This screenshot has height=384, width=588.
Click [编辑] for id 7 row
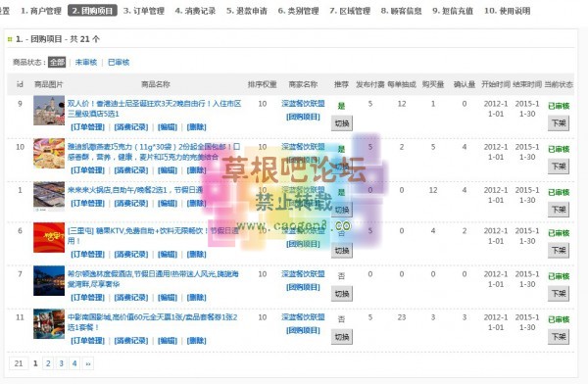tap(168, 298)
